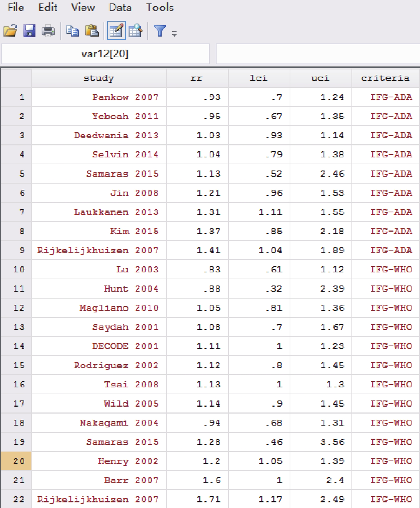Click the Paste clipboard icon

(92, 31)
